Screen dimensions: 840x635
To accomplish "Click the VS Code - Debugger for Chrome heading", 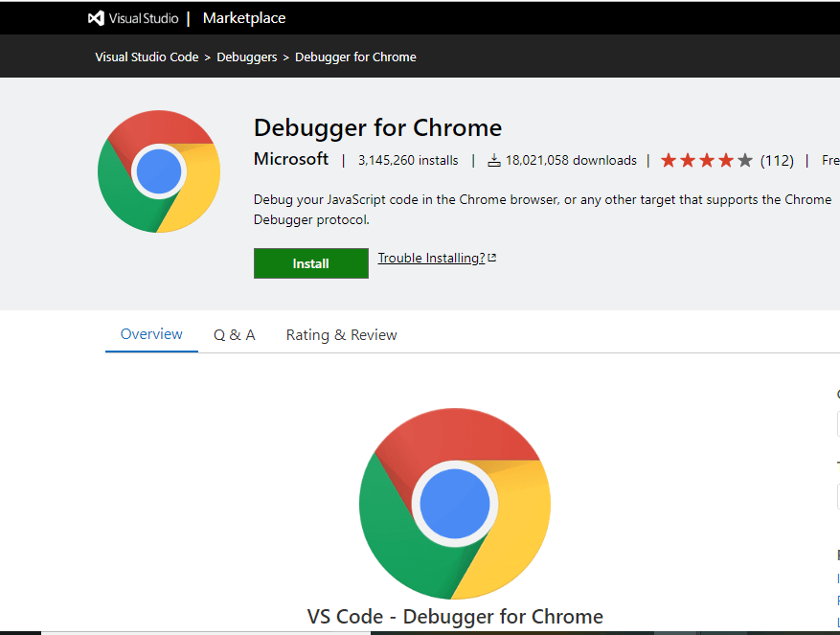I will 455,616.
